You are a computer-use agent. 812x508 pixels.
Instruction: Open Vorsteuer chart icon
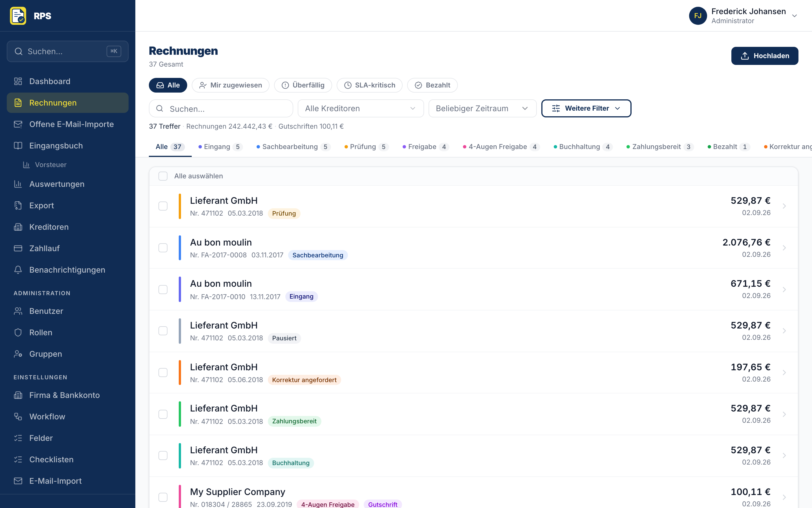[27, 165]
